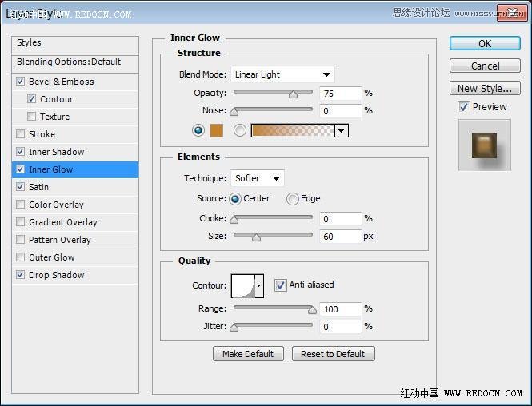
Task: Open the gradient picker dropdown arrow
Action: [x=342, y=130]
